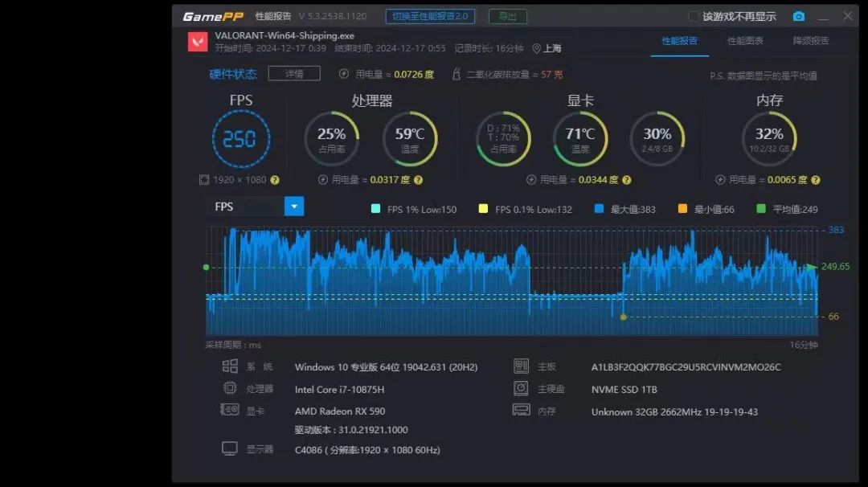Image resolution: width=868 pixels, height=487 pixels.
Task: Click the text Intel Core i7-10875H
Action: tap(339, 390)
